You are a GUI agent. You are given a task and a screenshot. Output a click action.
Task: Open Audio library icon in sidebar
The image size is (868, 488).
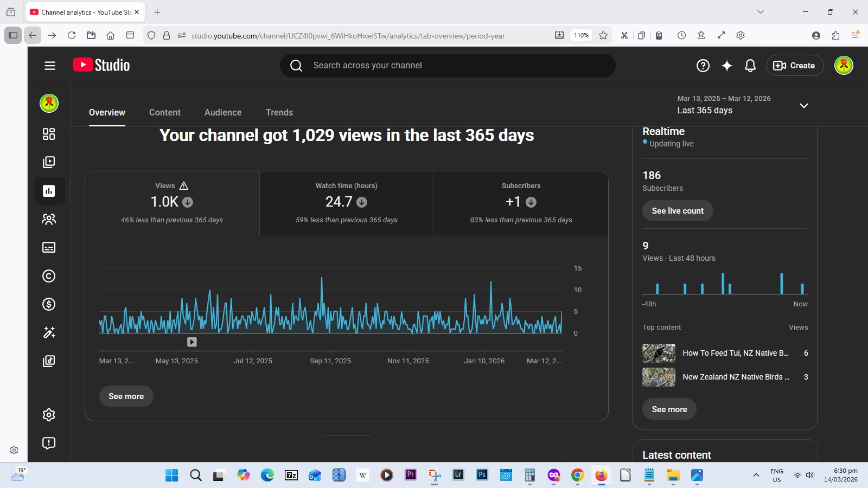[x=49, y=361]
